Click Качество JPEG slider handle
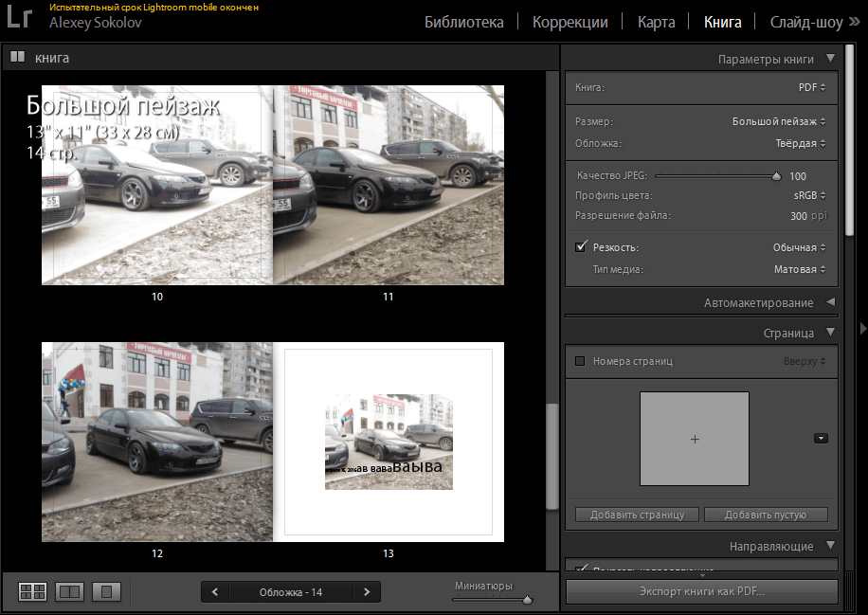868x615 pixels. (776, 176)
